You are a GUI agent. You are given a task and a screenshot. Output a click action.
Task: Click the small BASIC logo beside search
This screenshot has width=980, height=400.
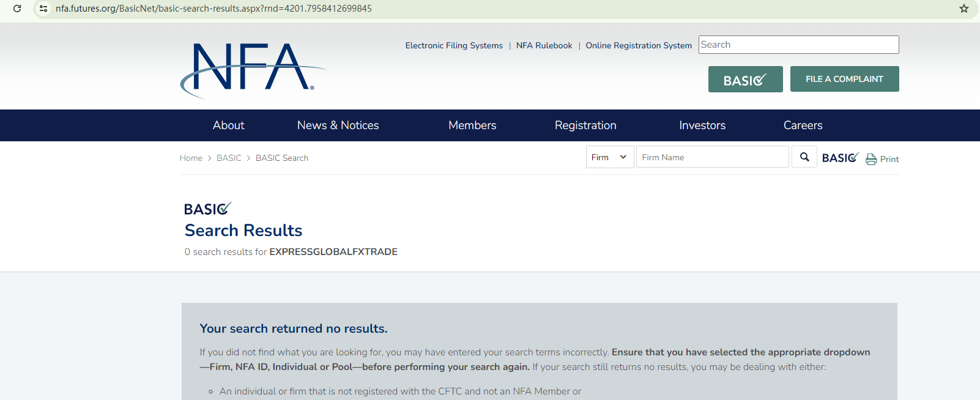click(x=840, y=158)
